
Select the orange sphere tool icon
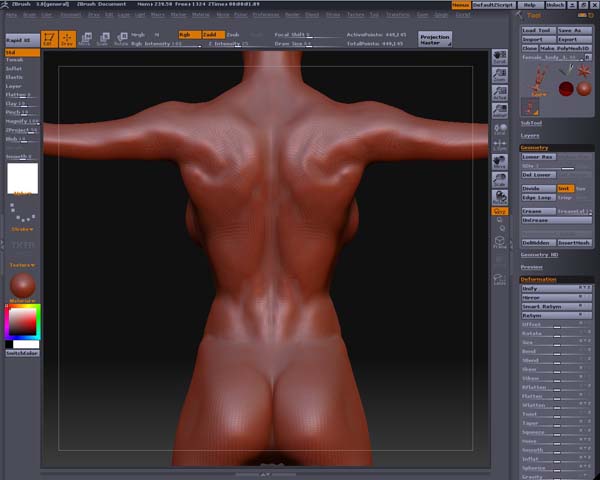[x=584, y=89]
